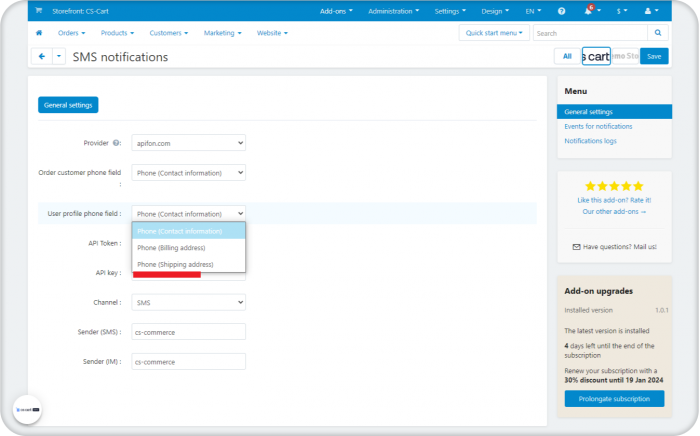
Task: Open the Website menu
Action: click(272, 33)
